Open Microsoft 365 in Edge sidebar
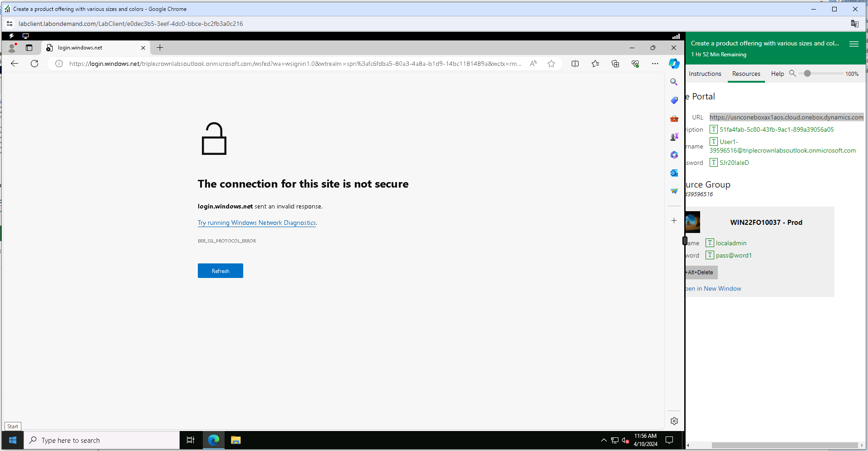868x451 pixels. pos(674,155)
